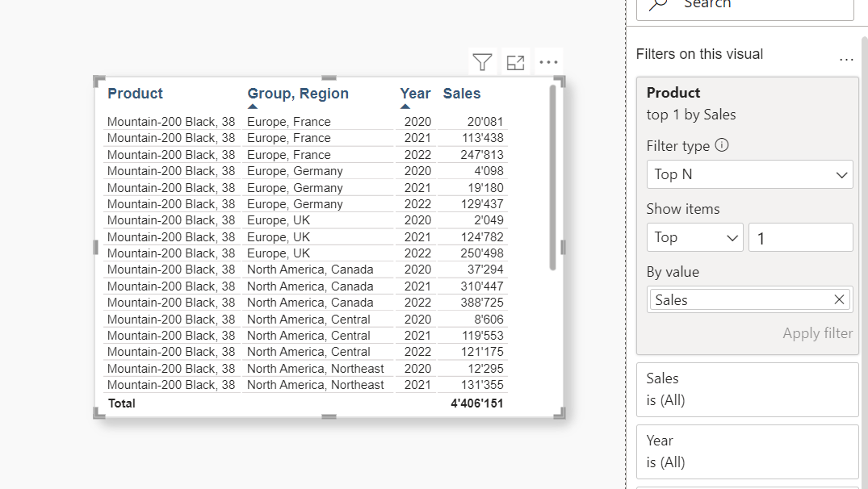Open focus mode for the table visual
Viewport: 868px width, 489px height.
coord(515,61)
